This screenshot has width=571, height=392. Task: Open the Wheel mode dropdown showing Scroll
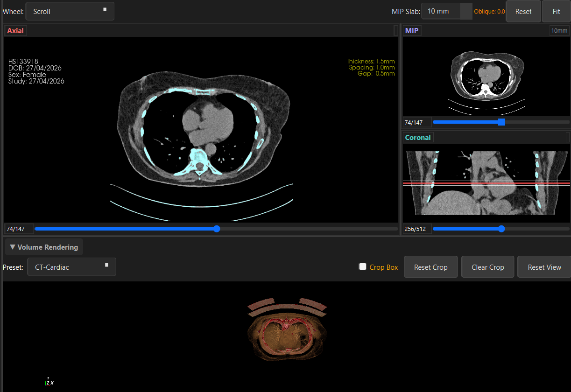[70, 11]
